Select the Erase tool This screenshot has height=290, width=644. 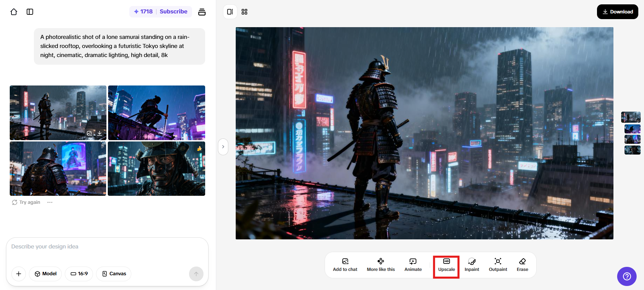point(522,265)
